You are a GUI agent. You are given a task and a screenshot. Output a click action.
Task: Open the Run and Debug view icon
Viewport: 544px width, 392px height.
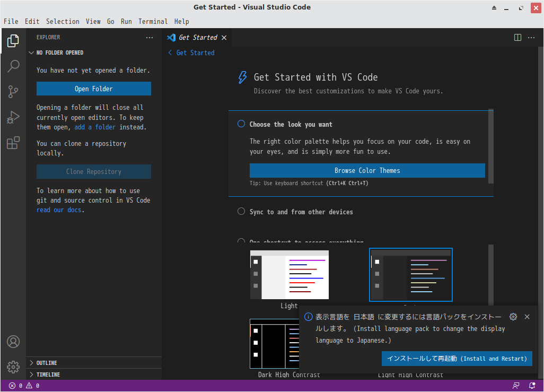[x=13, y=117]
